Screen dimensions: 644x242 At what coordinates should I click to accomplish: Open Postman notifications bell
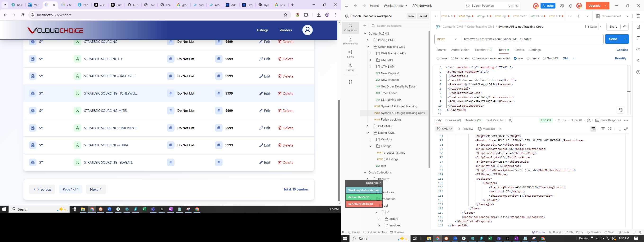(x=571, y=6)
